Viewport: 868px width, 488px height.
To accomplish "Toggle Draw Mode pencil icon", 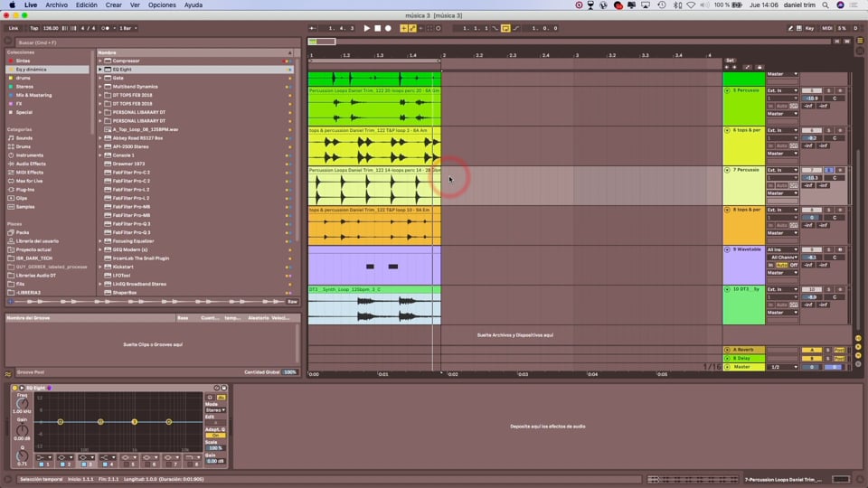I will click(790, 28).
